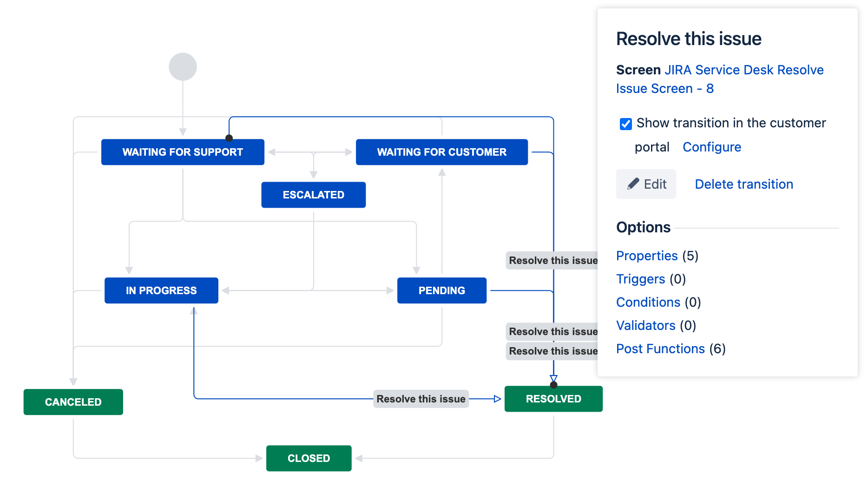Open the Configure link for customer portal
The width and height of the screenshot is (868, 487).
click(x=711, y=147)
